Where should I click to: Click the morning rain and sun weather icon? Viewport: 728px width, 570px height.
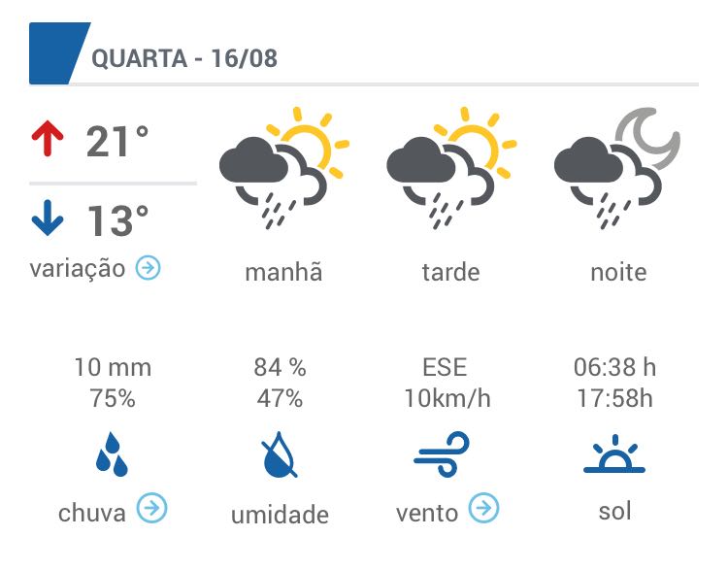pos(284,168)
